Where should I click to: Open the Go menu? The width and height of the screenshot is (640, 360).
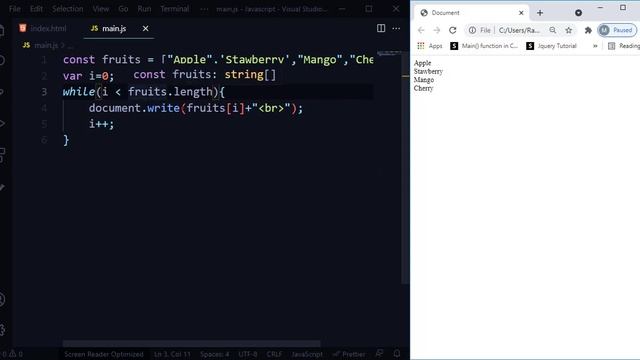coord(123,9)
